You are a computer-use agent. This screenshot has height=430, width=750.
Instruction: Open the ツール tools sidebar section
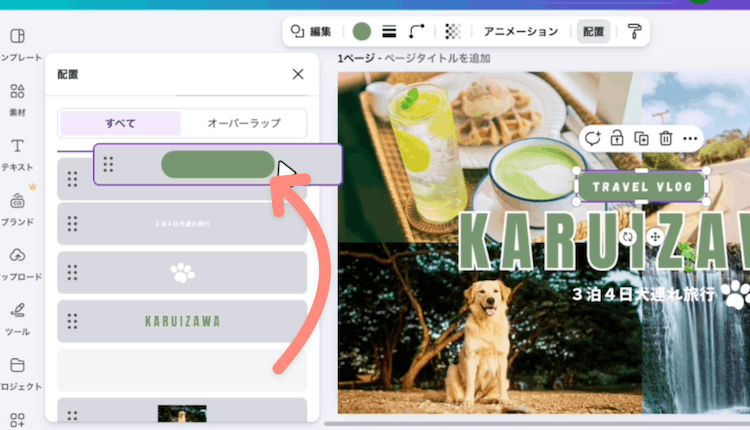(x=18, y=319)
